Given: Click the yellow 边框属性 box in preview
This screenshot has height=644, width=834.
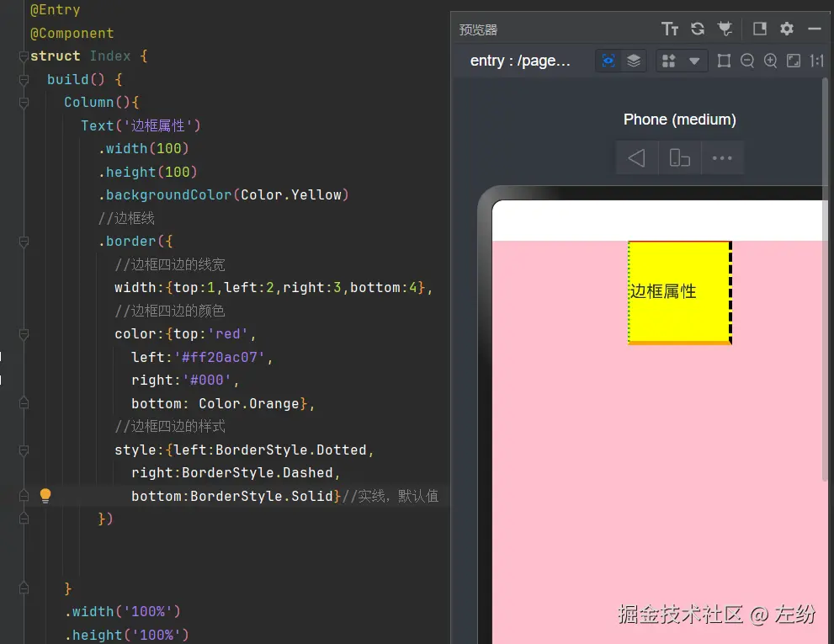Looking at the screenshot, I should coord(680,293).
